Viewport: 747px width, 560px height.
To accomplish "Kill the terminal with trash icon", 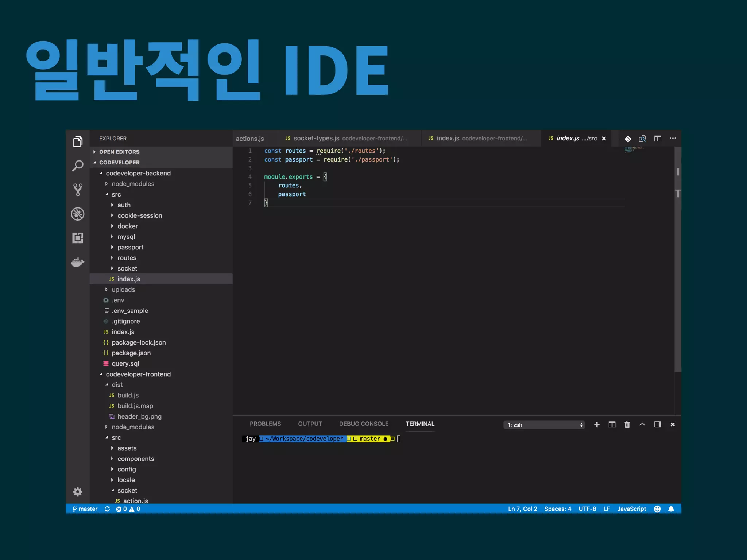I will pyautogui.click(x=627, y=424).
